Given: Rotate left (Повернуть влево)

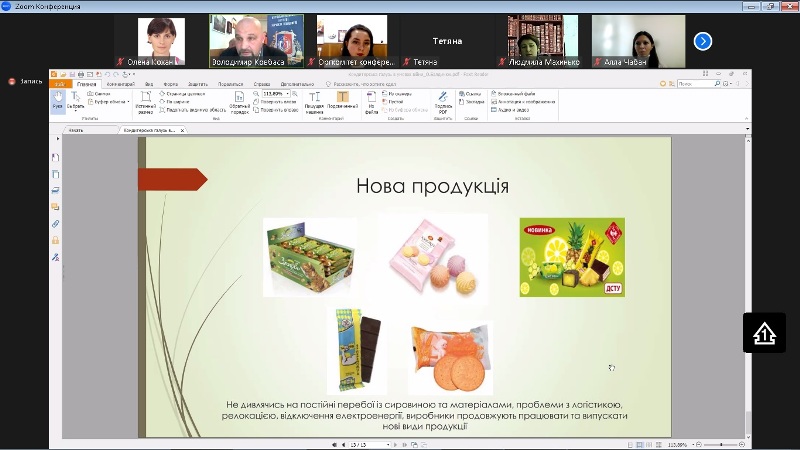Looking at the screenshot, I should tap(275, 102).
